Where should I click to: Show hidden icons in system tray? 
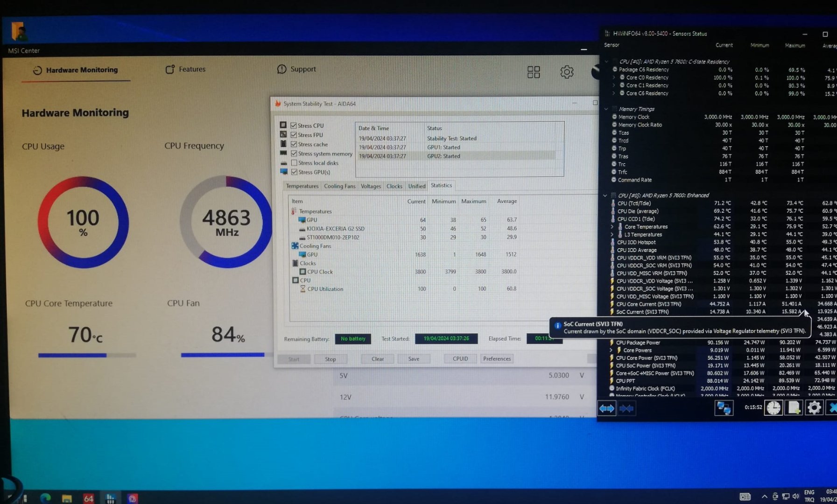coord(764,496)
